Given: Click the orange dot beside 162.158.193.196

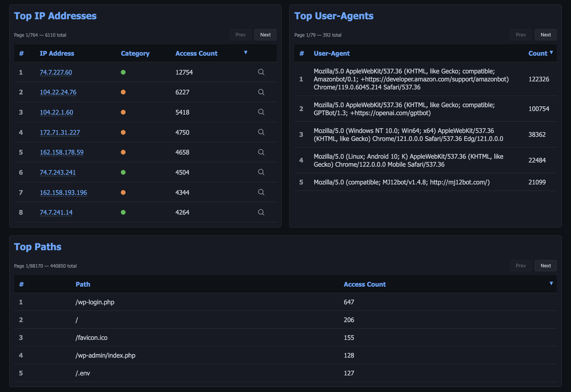Looking at the screenshot, I should click(123, 192).
